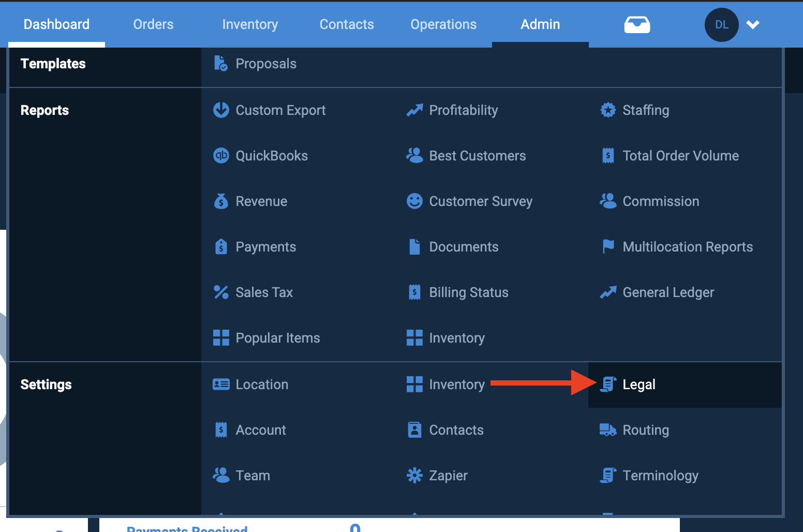
Task: Open the Inventory top navigation menu
Action: point(250,24)
